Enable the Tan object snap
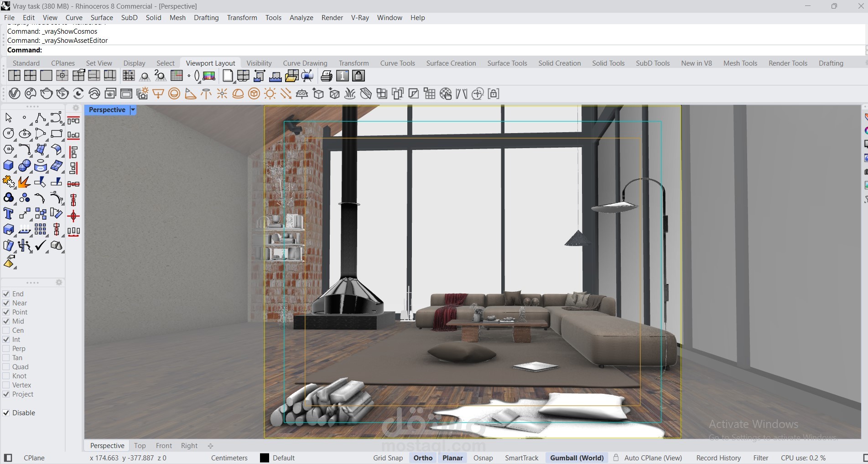The height and width of the screenshot is (464, 868). point(6,358)
